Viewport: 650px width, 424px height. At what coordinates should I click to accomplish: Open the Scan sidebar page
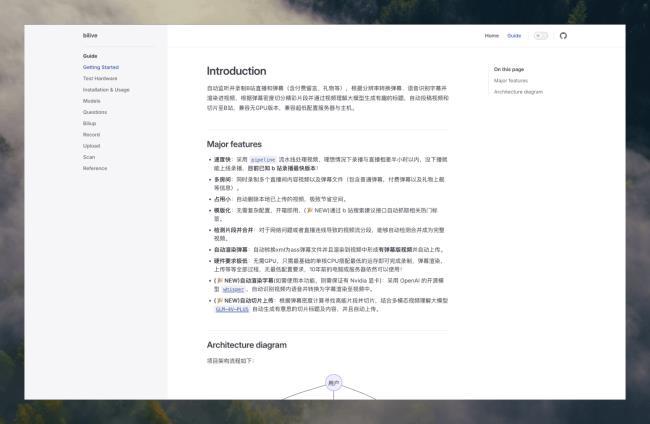tap(89, 157)
